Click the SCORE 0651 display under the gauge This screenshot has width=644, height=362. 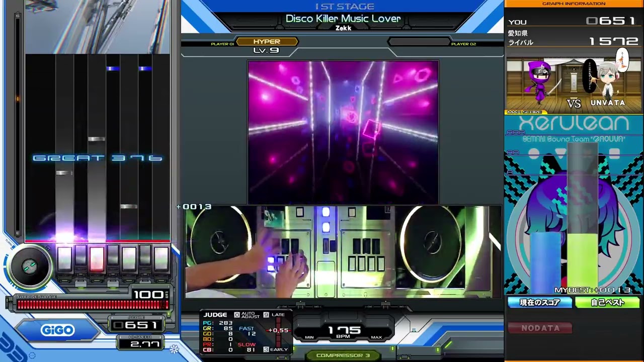(x=137, y=325)
